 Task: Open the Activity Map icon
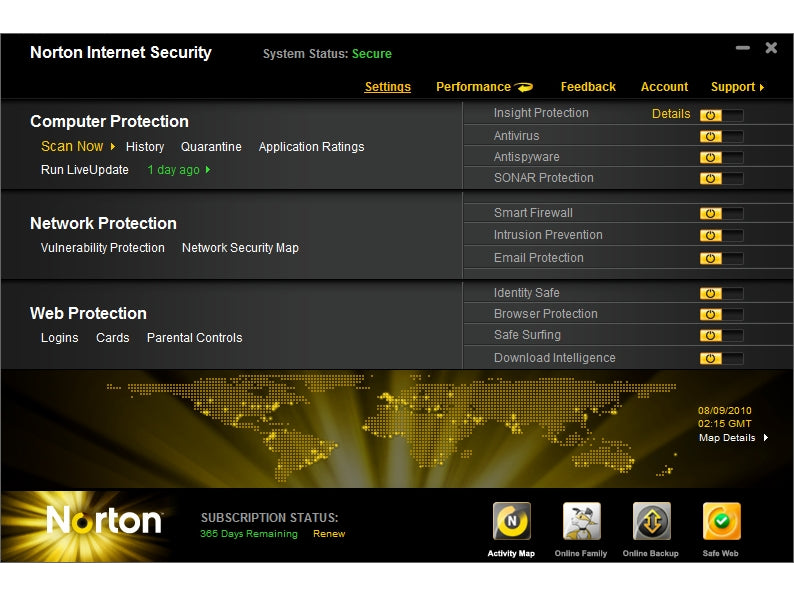(511, 522)
